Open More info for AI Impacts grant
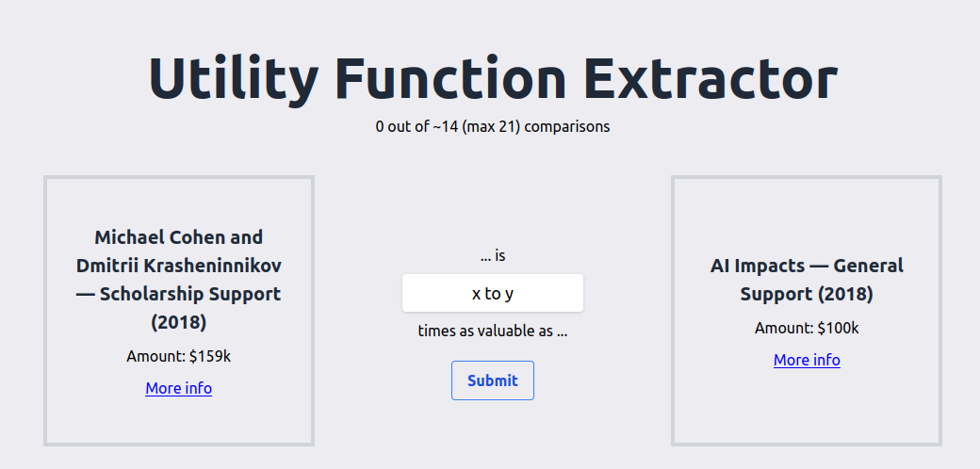 807,361
